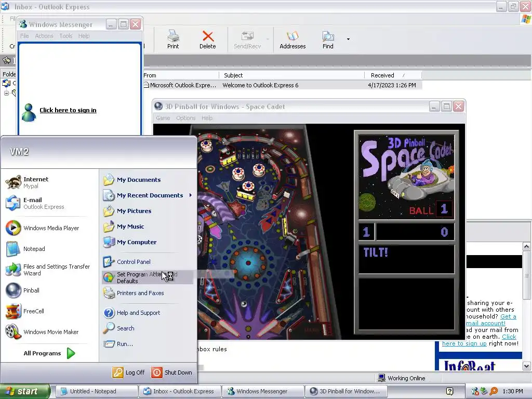Open Tools menu in Windows Messenger
532x399 pixels.
66,36
